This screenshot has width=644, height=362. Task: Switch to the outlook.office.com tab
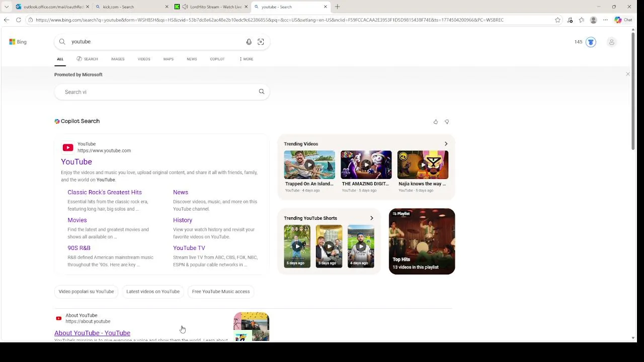pos(53,7)
